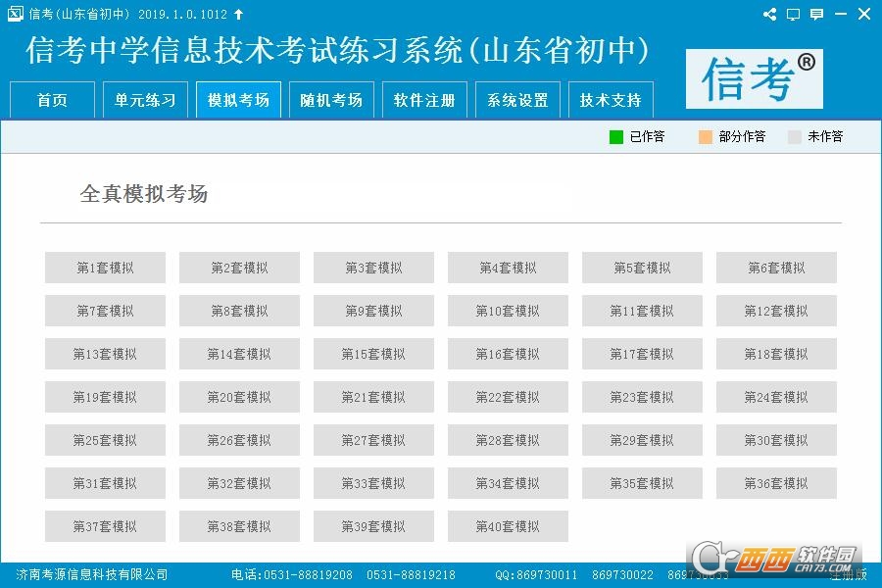Click the 济南考源信息科技有限公司 status text
The height and width of the screenshot is (588, 882).
[x=92, y=574]
